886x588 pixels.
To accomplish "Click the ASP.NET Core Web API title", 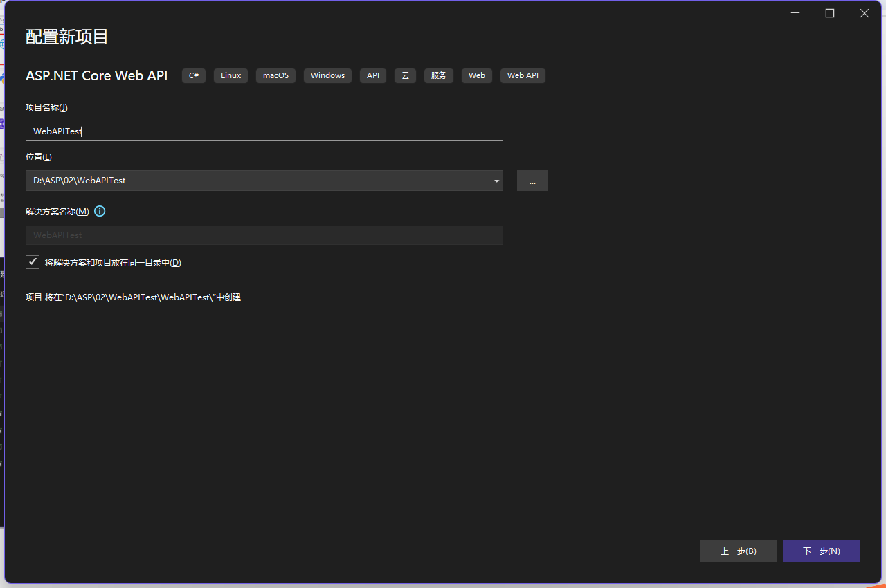I will (x=97, y=75).
